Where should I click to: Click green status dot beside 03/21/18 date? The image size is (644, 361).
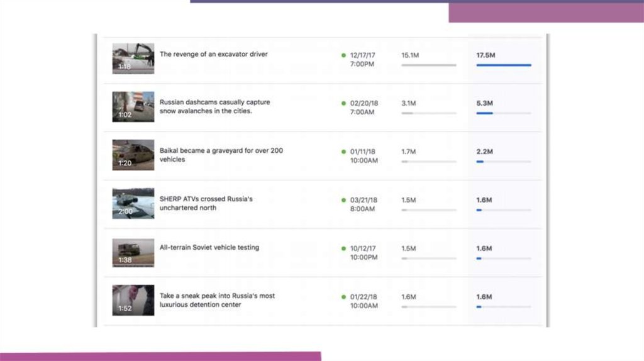(x=343, y=200)
